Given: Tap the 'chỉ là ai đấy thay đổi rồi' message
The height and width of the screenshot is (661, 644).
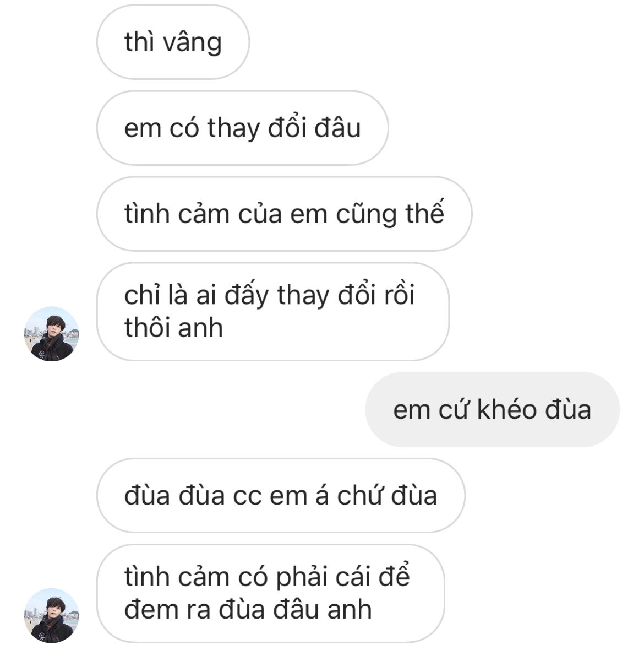Looking at the screenshot, I should [x=272, y=312].
